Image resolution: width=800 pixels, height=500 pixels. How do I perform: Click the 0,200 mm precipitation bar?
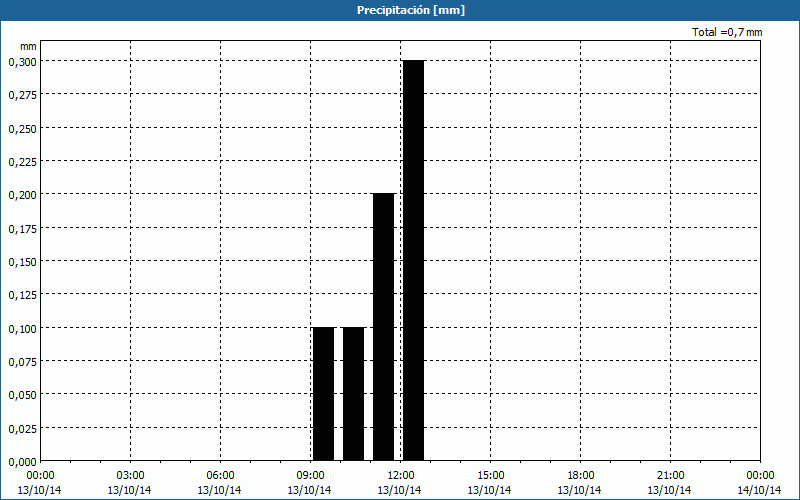point(384,327)
